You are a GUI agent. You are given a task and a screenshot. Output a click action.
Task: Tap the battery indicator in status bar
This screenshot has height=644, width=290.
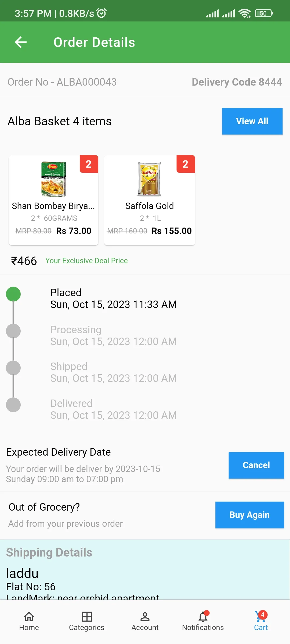click(264, 13)
